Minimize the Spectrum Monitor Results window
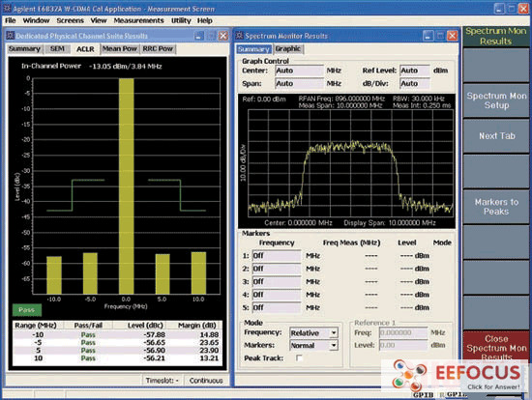532x400 pixels. 429,36
